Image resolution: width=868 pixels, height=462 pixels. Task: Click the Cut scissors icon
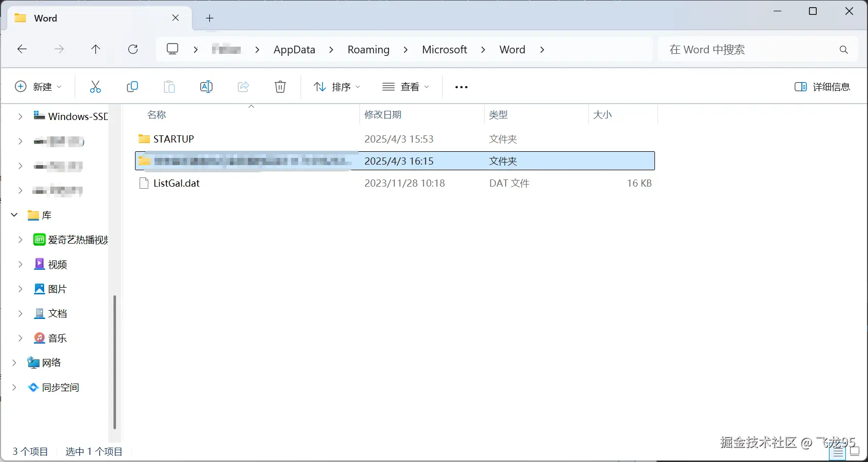click(95, 87)
